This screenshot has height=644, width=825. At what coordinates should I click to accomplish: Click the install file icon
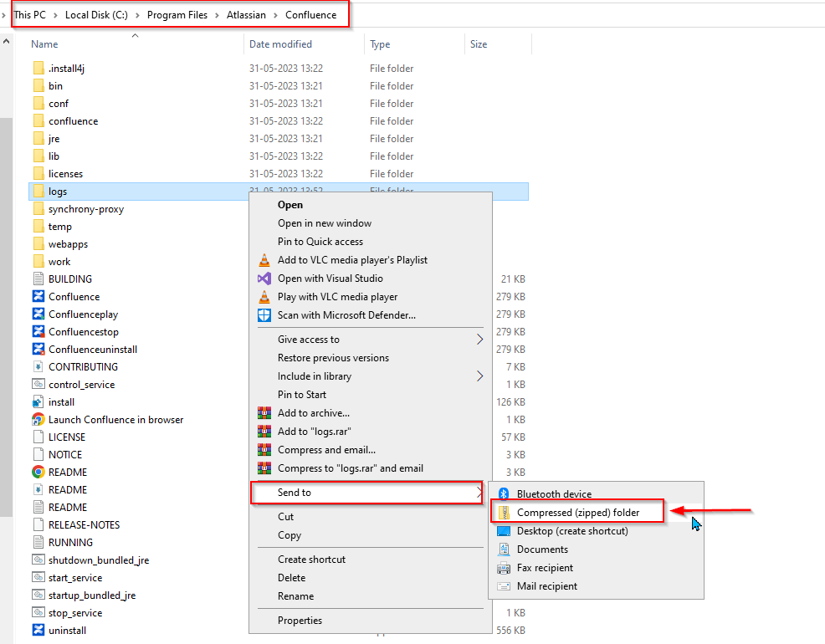pos(38,402)
